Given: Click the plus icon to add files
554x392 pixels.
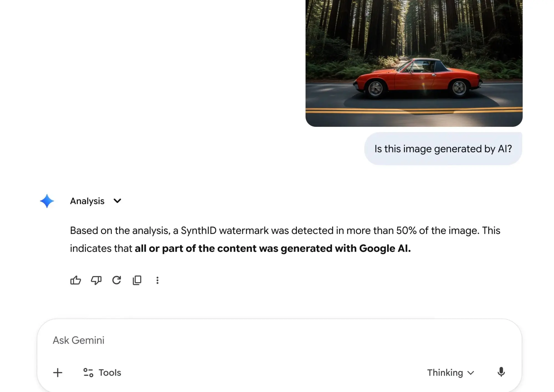Looking at the screenshot, I should (58, 373).
